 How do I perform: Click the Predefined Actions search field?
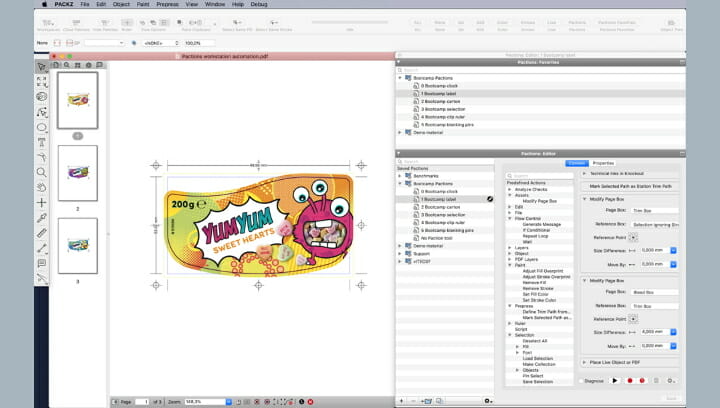point(540,176)
